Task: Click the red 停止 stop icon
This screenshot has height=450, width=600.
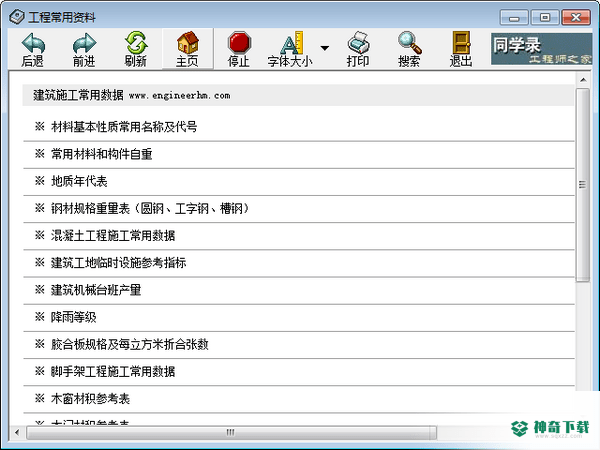Action: [239, 42]
